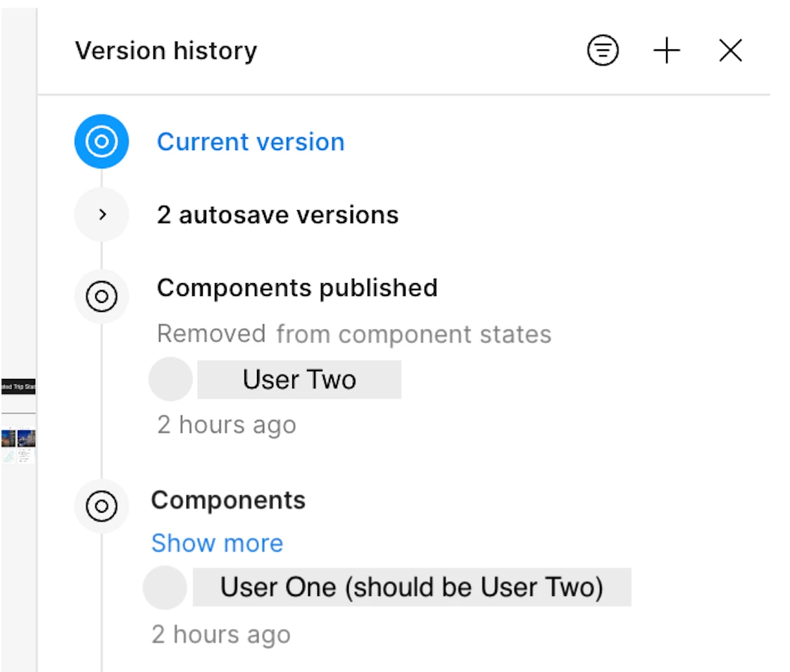
Task: Click the User Two name label
Action: click(299, 380)
